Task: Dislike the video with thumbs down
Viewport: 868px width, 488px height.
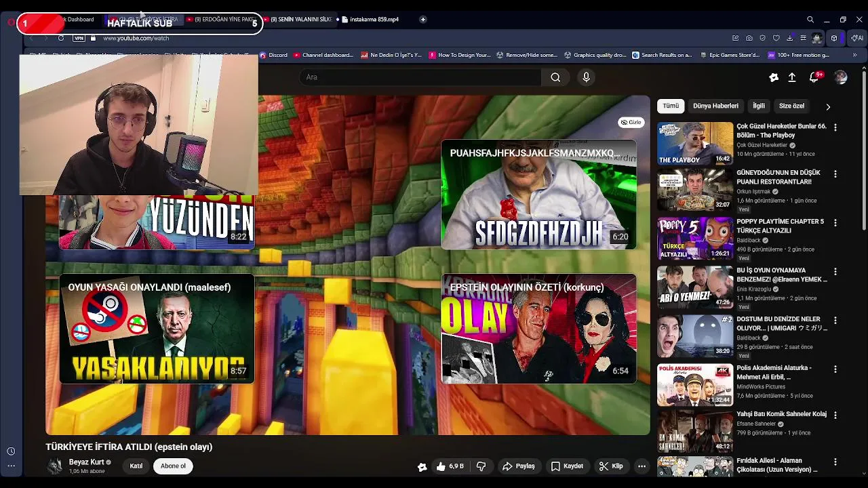Action: (481, 466)
